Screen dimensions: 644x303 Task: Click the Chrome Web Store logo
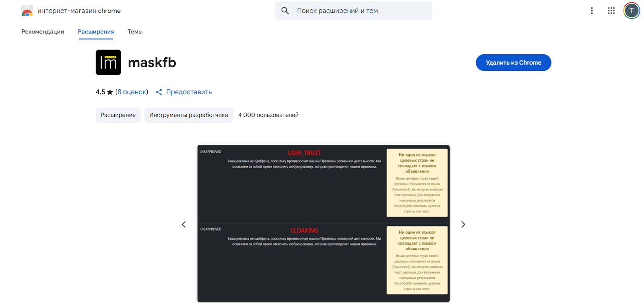pos(27,11)
